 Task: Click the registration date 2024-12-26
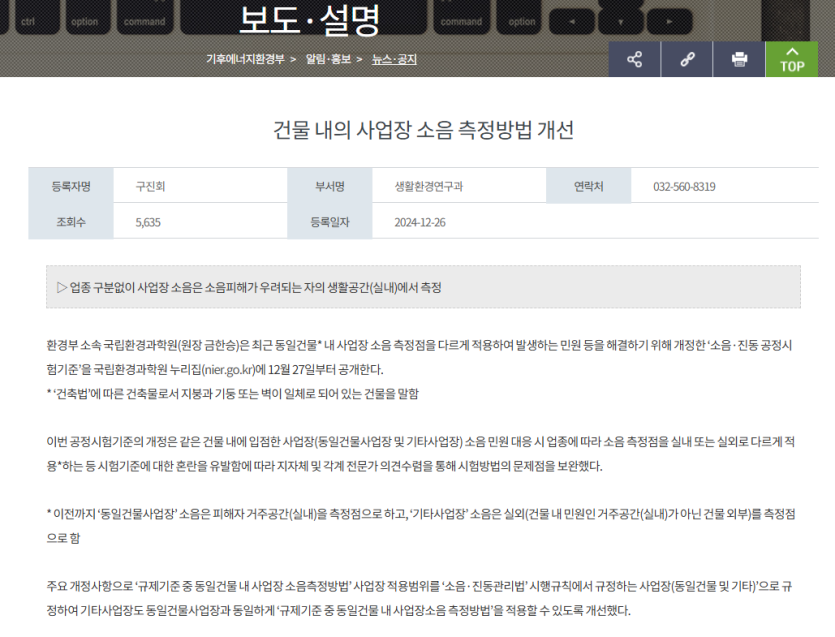[422, 222]
